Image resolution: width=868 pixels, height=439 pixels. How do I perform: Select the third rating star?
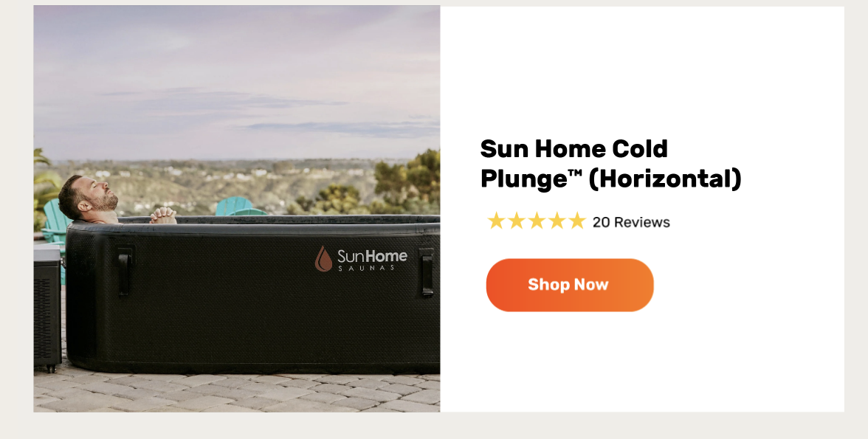tap(537, 221)
